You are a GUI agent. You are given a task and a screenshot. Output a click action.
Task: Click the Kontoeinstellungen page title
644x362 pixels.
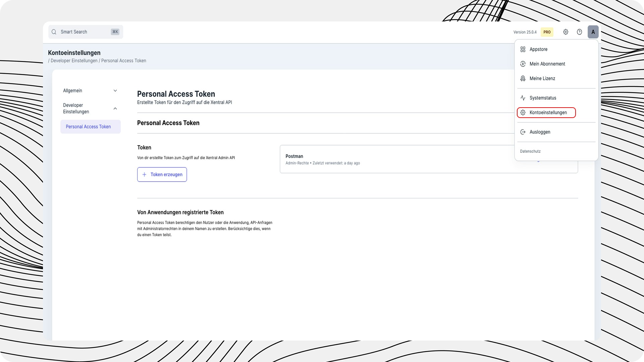tap(74, 53)
